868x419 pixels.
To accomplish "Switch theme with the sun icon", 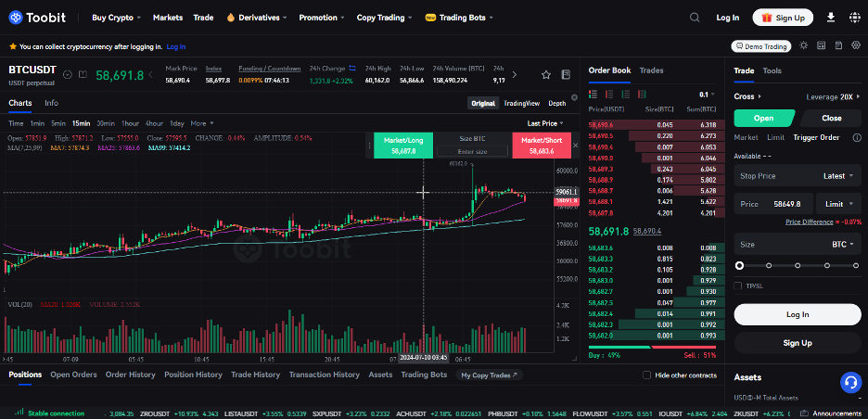I will click(804, 45).
